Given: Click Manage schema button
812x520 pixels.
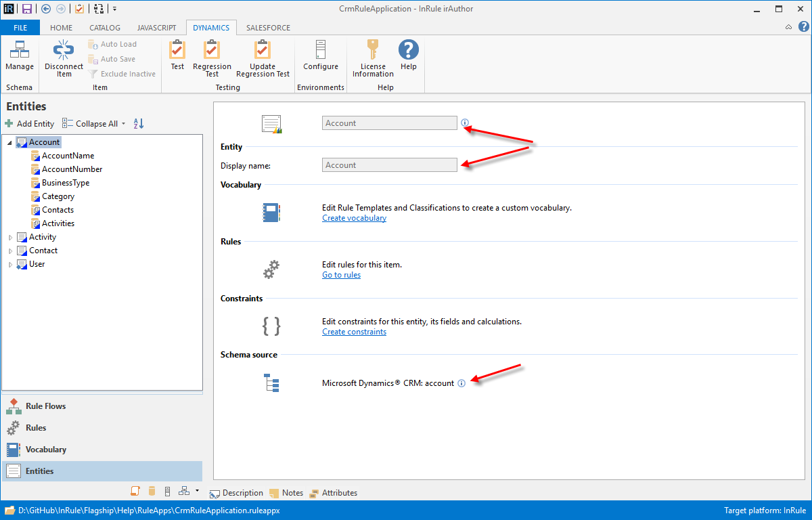Looking at the screenshot, I should coord(19,56).
